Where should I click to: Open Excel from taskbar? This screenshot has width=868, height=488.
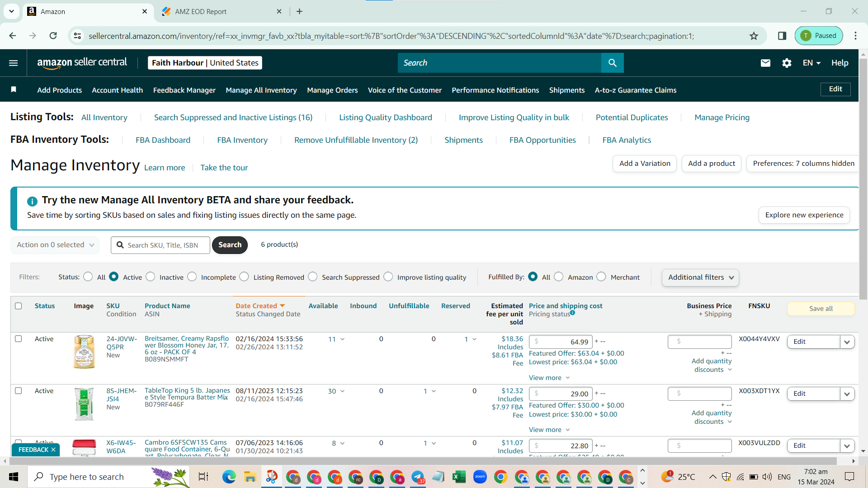459,477
